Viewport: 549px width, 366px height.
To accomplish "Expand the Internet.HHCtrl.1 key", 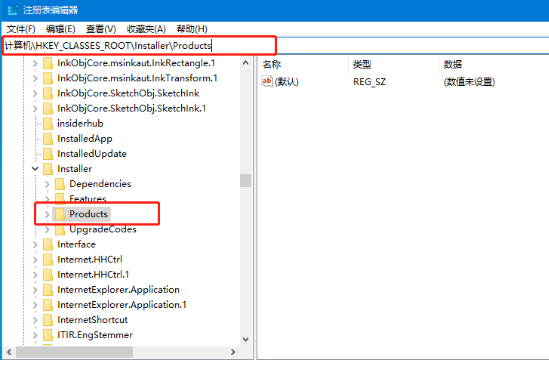I will click(35, 275).
